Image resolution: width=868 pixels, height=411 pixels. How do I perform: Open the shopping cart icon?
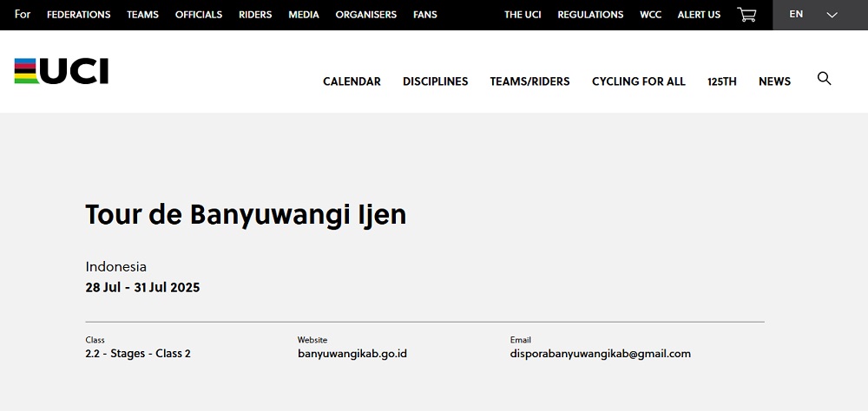(x=746, y=15)
